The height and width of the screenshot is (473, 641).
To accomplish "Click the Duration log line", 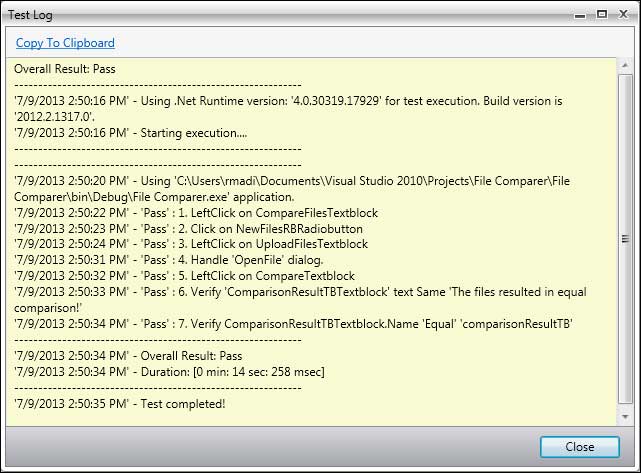I will 168,371.
